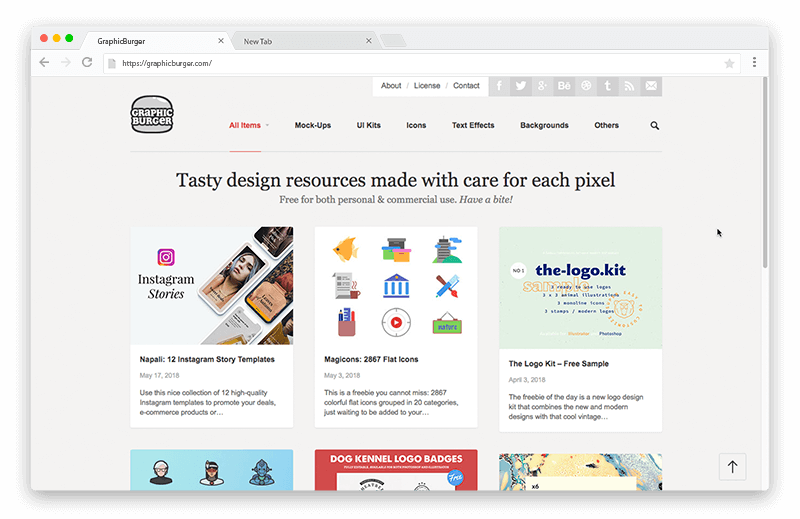Click the GraphicBurger logo

click(x=152, y=114)
